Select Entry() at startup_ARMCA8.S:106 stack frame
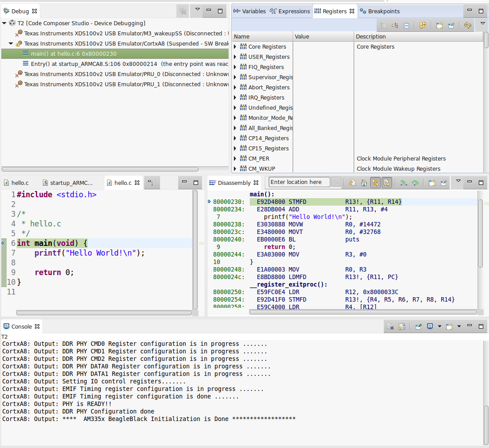This screenshot has height=448, width=489. coord(94,64)
